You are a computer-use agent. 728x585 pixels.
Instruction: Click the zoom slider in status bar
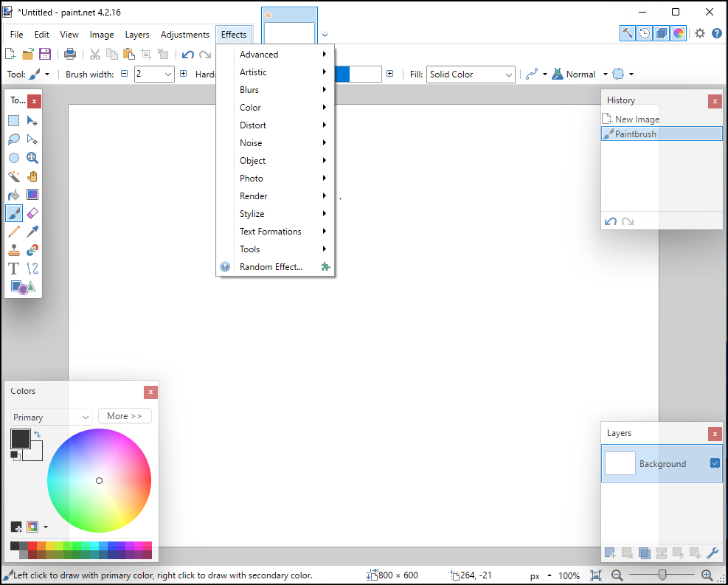pos(662,575)
